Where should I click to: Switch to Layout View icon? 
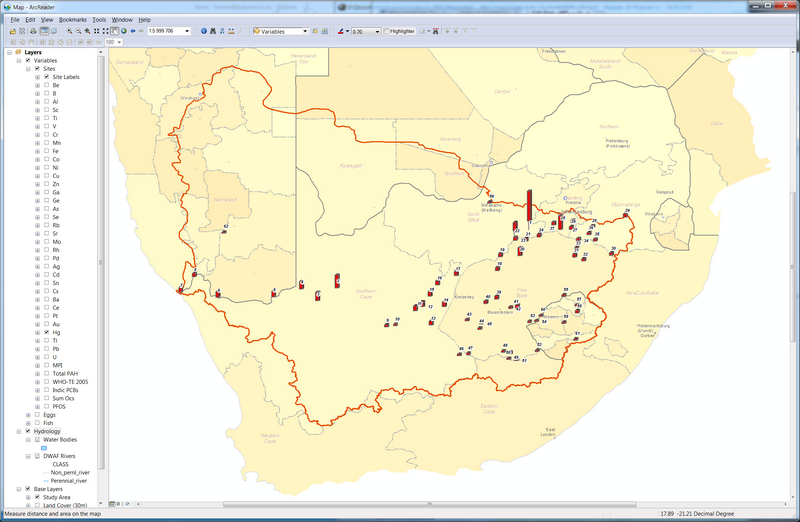(x=54, y=31)
